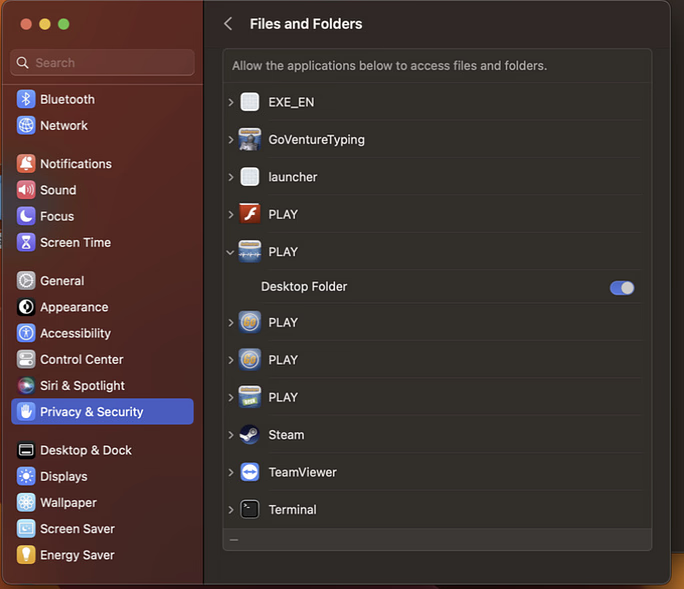The image size is (684, 589).
Task: Expand the Steam entry chevron
Action: click(231, 435)
